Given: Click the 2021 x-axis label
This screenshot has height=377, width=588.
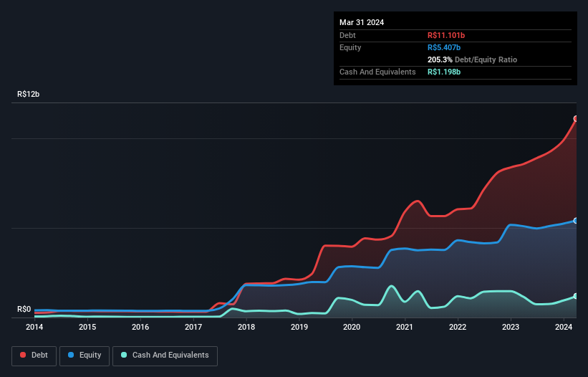Looking at the screenshot, I should (x=405, y=327).
